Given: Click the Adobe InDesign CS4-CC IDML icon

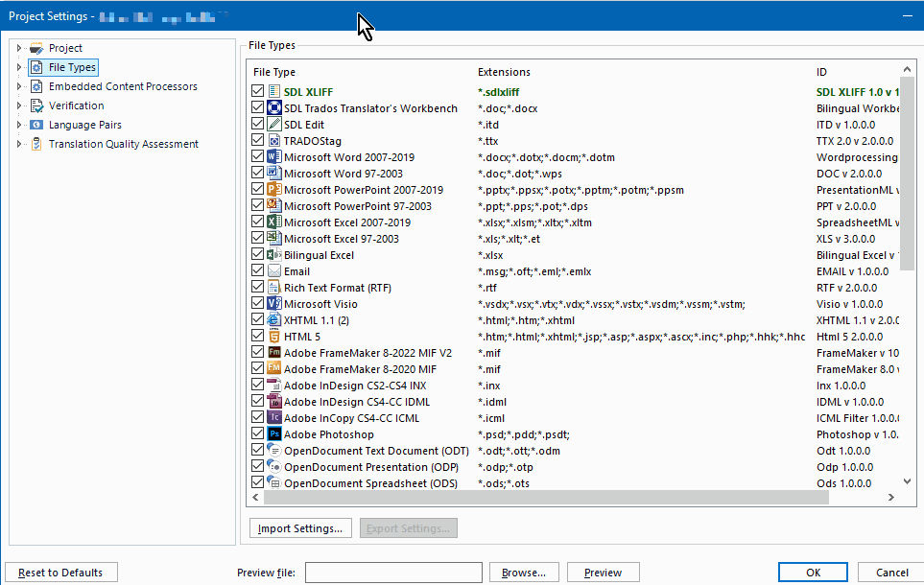Looking at the screenshot, I should 273,402.
